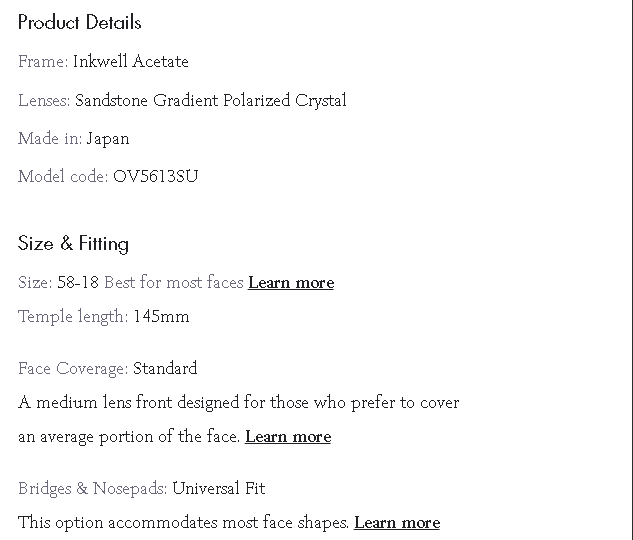Screen dimensions: 633x540
Task: Click the 58-18 size value
Action: coord(78,283)
